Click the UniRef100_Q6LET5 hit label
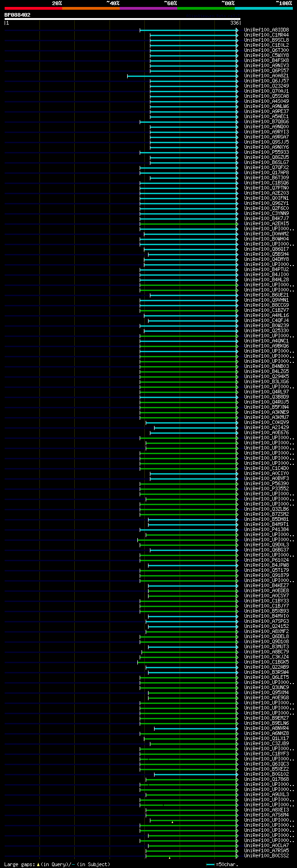The height and width of the screenshot is (868, 297). tap(266, 678)
